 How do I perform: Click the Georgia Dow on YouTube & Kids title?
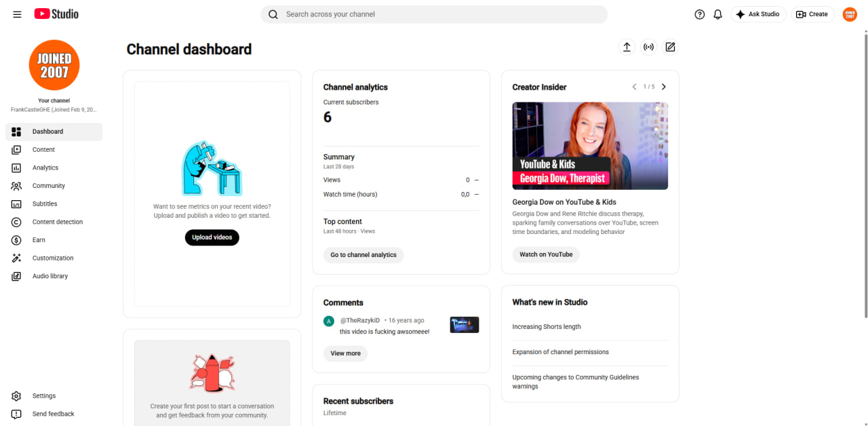[564, 202]
